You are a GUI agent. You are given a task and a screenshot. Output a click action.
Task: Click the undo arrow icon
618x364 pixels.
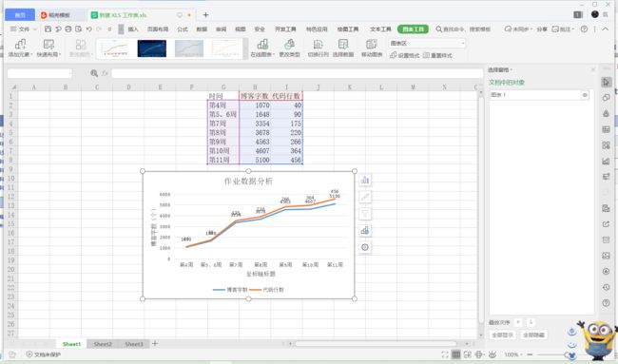pyautogui.click(x=88, y=29)
